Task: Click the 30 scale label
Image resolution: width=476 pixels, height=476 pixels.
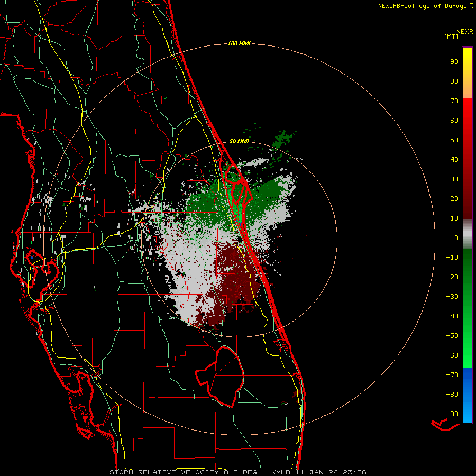Action: tap(454, 179)
